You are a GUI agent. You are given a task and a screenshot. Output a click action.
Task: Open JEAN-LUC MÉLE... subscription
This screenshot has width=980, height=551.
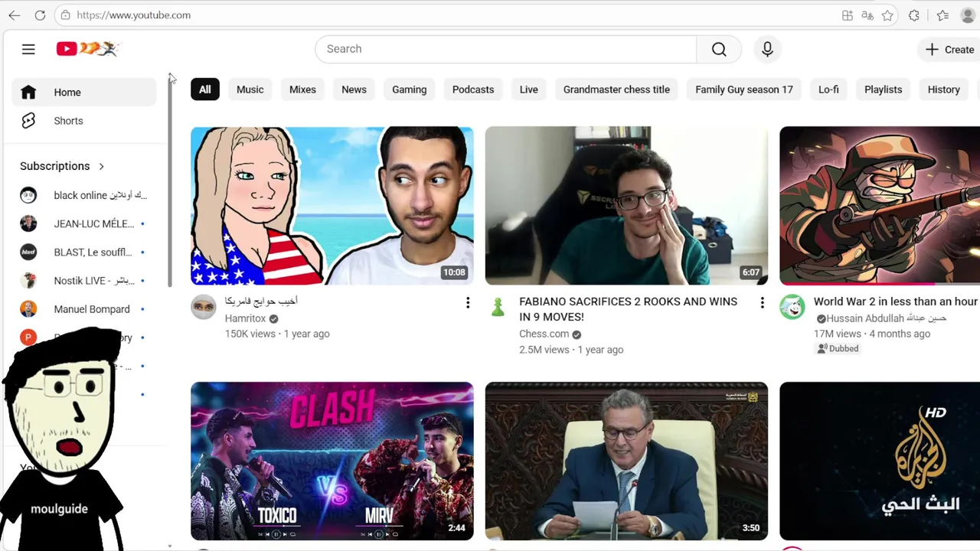(84, 223)
